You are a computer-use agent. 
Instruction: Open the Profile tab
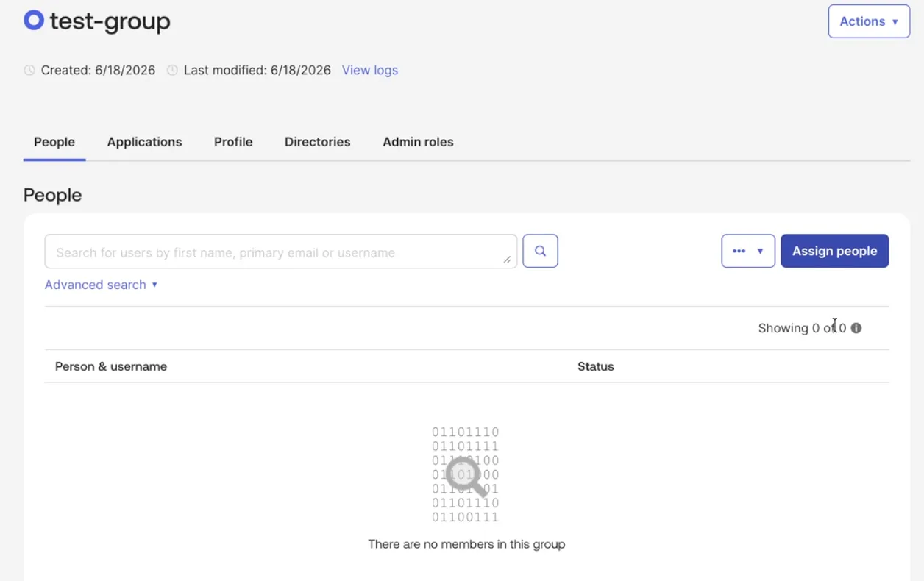tap(233, 142)
